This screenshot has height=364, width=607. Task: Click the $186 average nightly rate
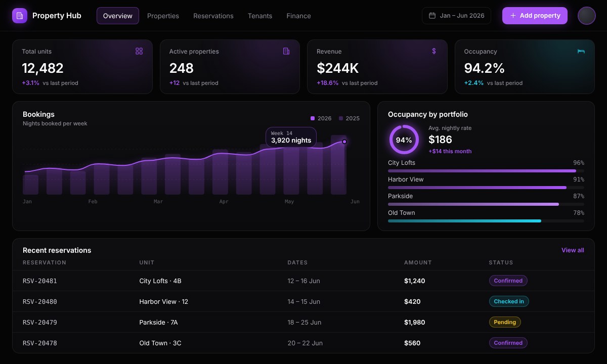440,140
